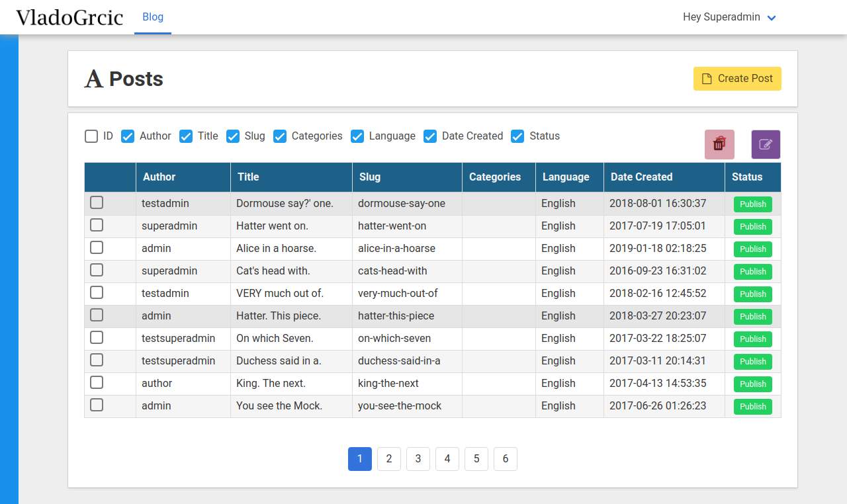The image size is (847, 504).
Task: Click the slug 'hatter-went-on'
Action: pyautogui.click(x=392, y=226)
